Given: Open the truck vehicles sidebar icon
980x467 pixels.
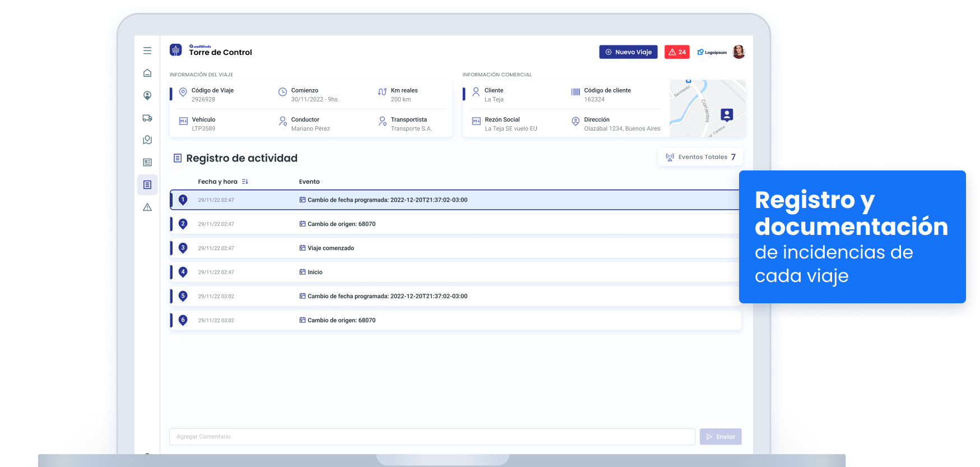Looking at the screenshot, I should 147,118.
